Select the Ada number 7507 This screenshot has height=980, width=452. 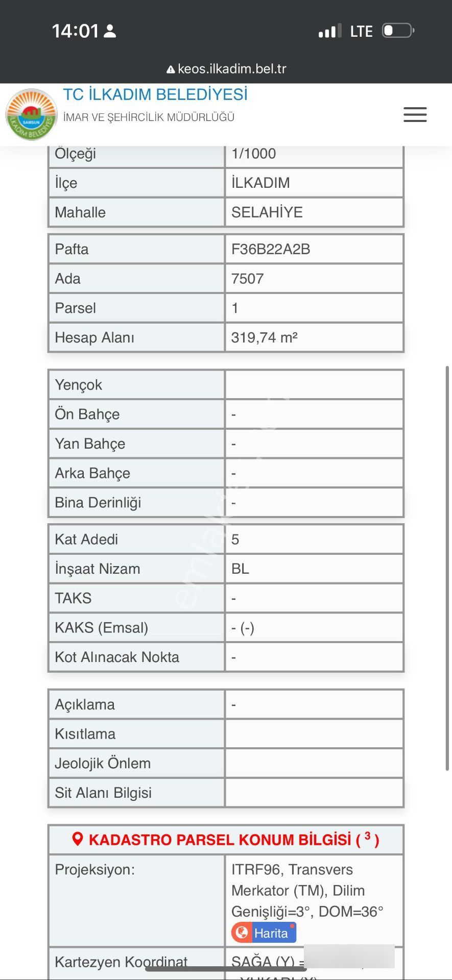(247, 279)
